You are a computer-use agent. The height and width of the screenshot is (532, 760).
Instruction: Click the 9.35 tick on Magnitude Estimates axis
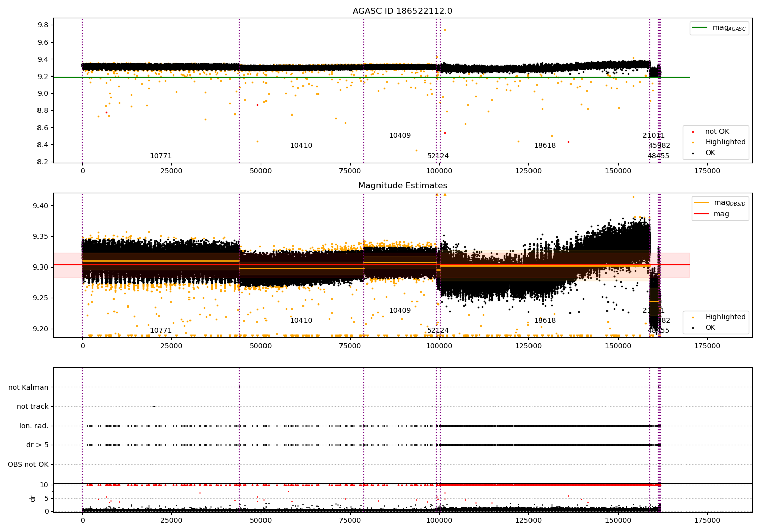tap(41, 237)
